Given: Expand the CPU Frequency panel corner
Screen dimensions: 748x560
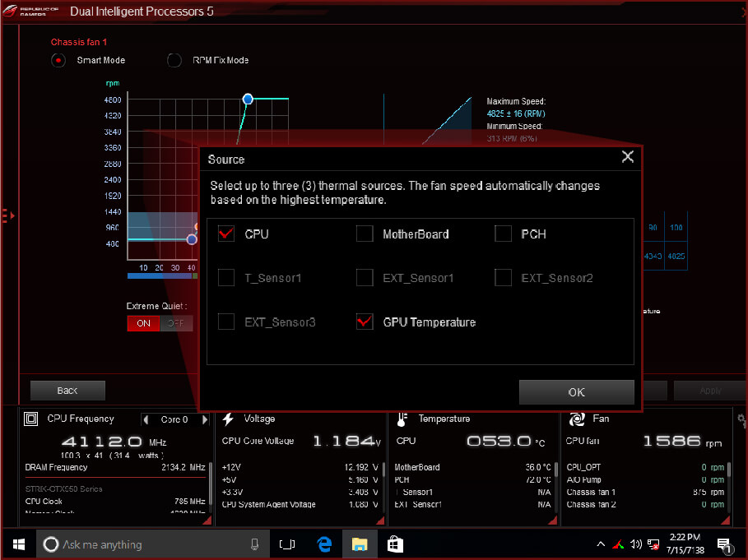Looking at the screenshot, I should [207, 521].
